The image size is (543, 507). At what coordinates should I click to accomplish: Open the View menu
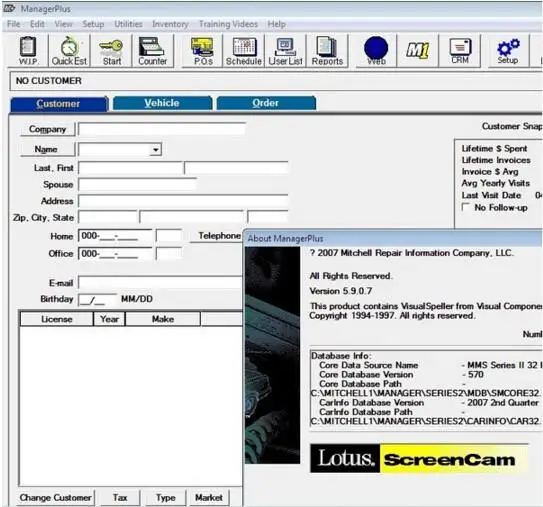click(63, 24)
